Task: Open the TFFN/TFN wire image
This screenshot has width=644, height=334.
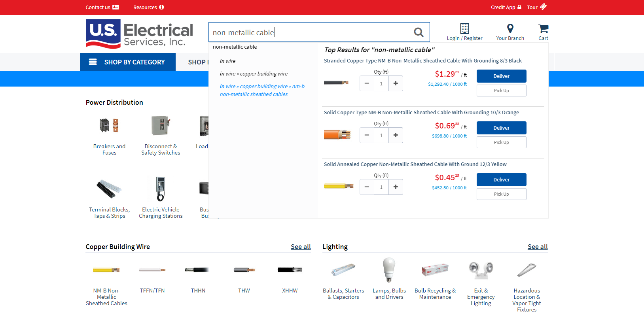Action: (x=152, y=270)
